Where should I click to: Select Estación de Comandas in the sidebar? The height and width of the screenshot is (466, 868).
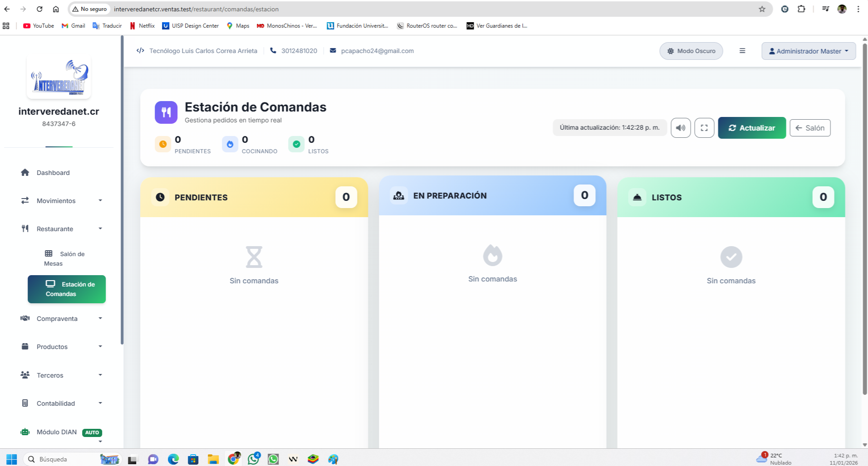coord(66,289)
